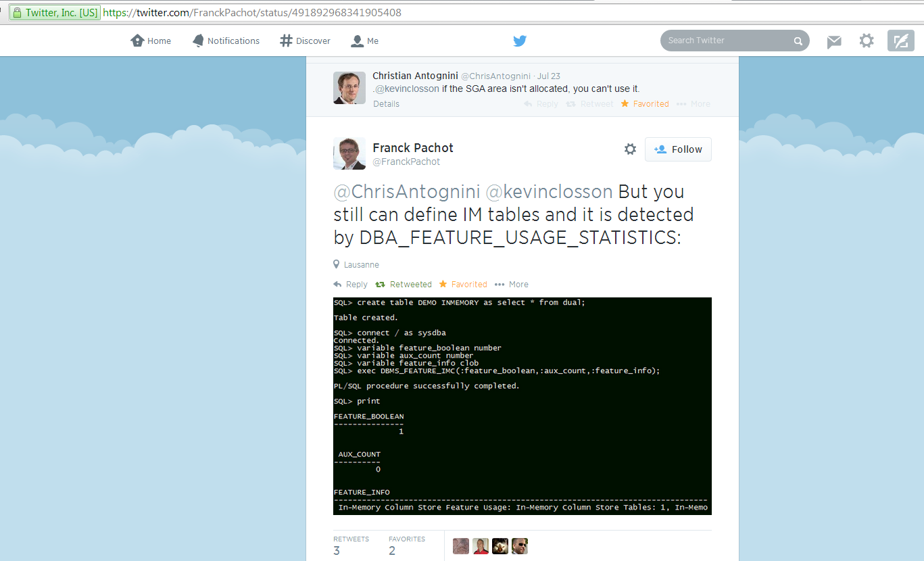Undo retweet via Retweeted button

pyautogui.click(x=404, y=285)
